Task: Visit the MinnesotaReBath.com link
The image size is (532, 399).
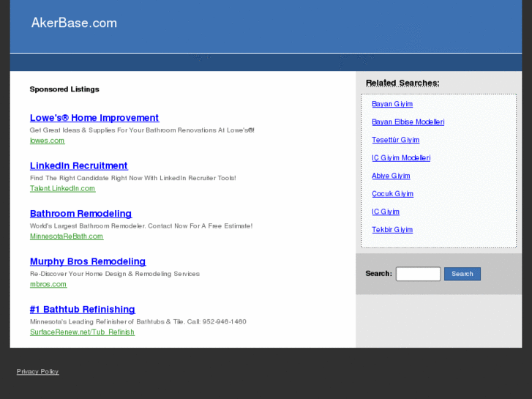Action: pos(67,236)
